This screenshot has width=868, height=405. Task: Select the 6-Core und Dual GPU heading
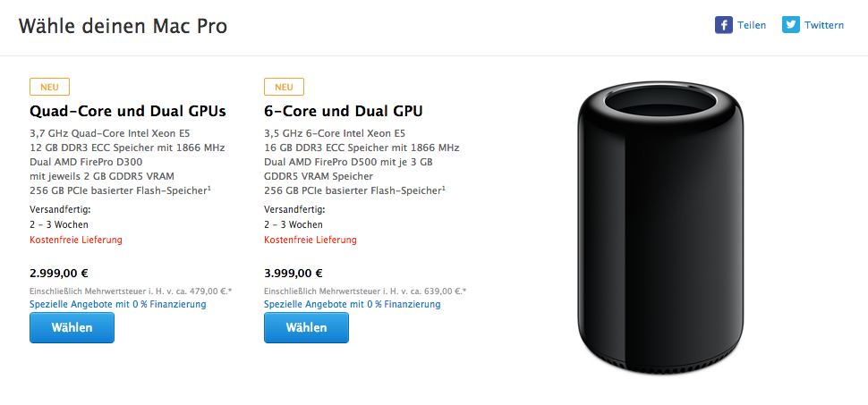pos(344,112)
